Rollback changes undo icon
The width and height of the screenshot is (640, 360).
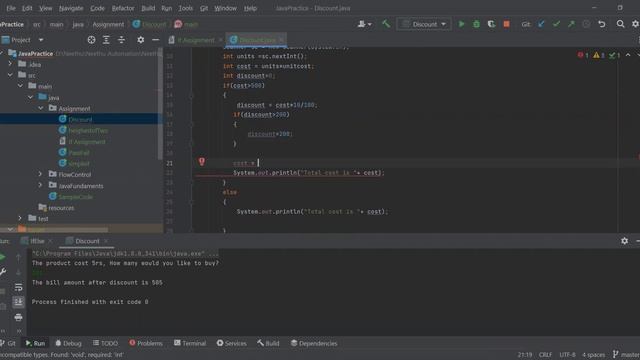pos(602,24)
